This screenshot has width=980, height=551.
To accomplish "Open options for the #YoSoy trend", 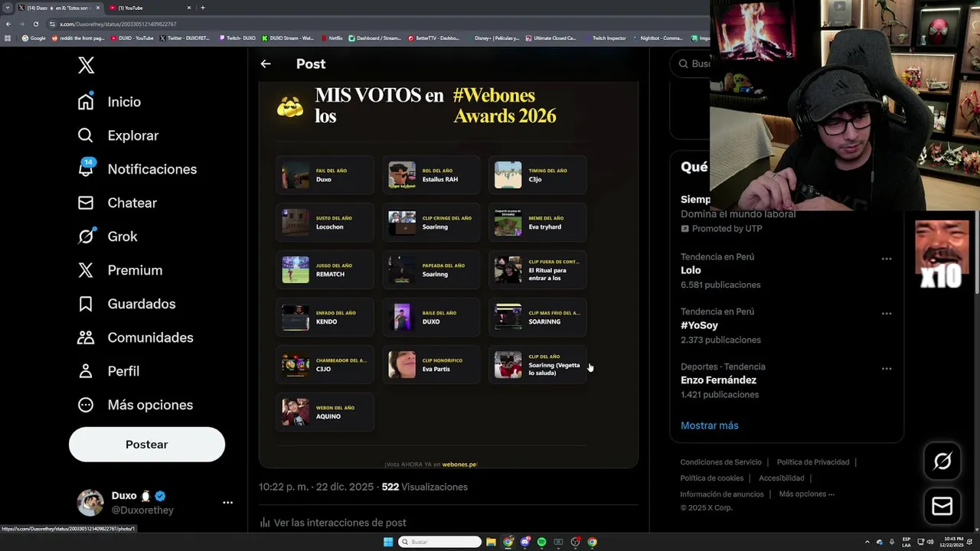I will (887, 314).
